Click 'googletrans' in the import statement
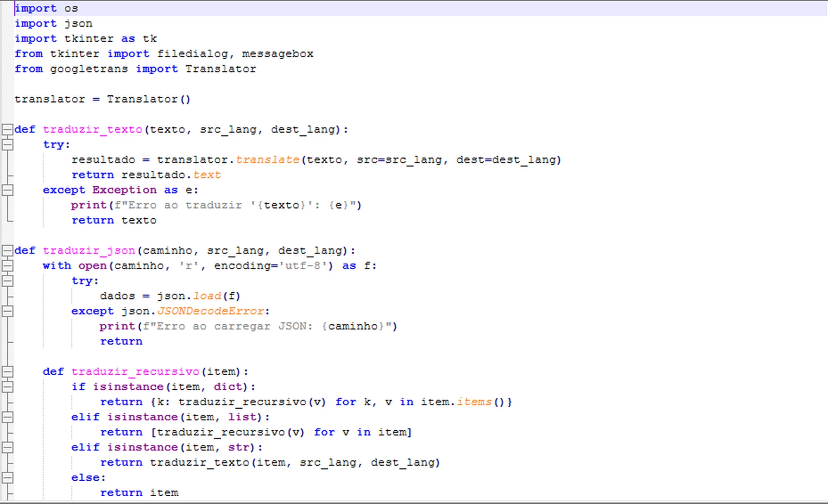 (x=89, y=69)
